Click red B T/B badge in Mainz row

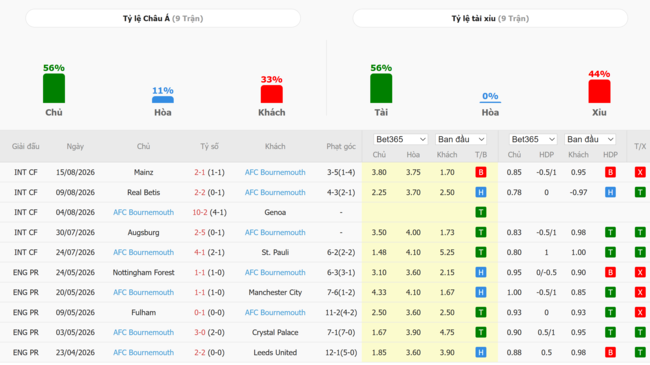click(x=480, y=172)
